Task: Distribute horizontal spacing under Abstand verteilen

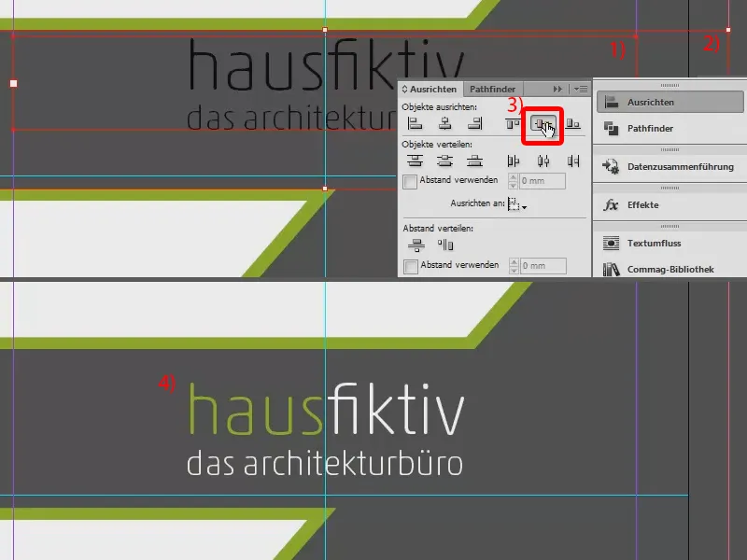Action: tap(445, 245)
